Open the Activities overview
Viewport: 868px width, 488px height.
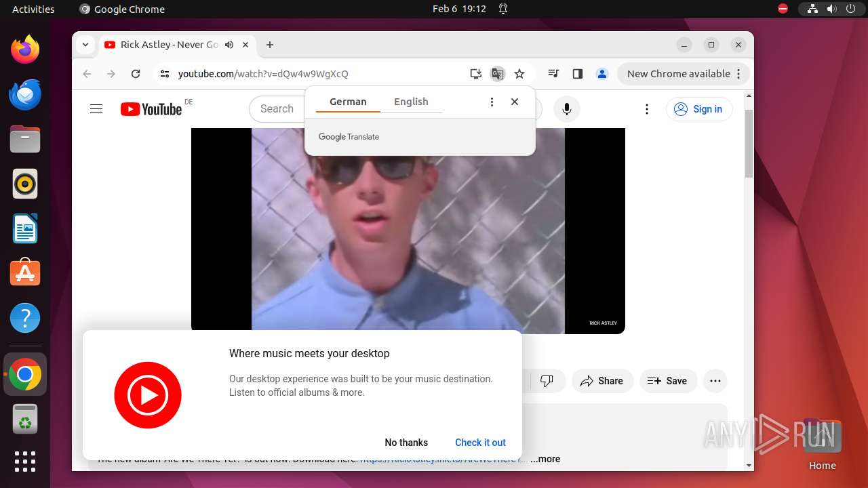[33, 9]
